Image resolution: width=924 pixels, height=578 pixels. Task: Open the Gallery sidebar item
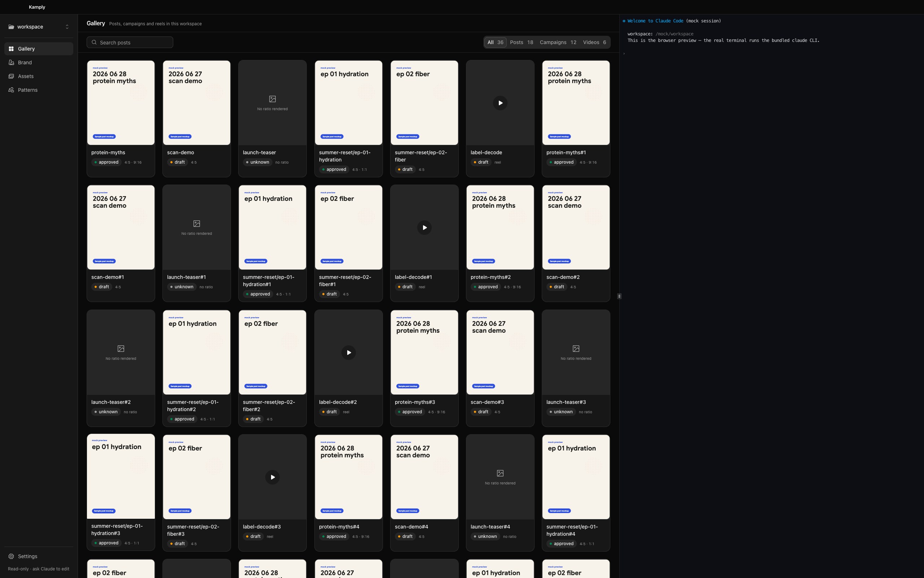(x=39, y=48)
